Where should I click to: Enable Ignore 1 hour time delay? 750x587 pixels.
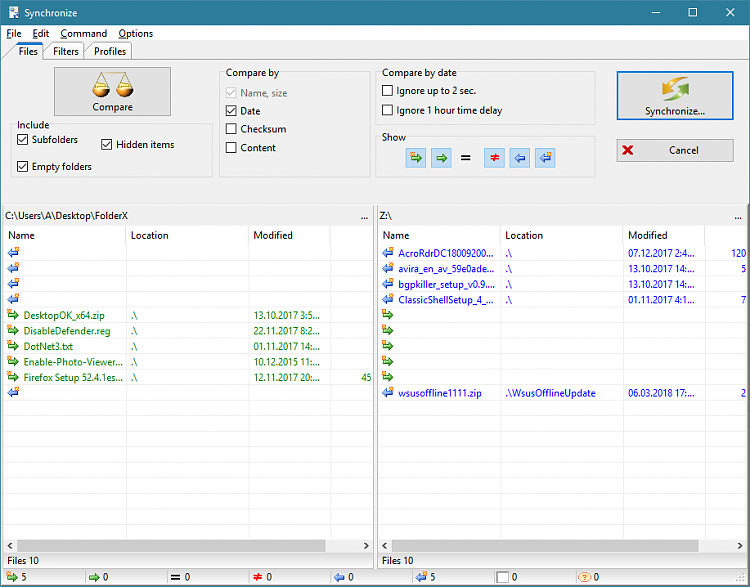pyautogui.click(x=388, y=111)
